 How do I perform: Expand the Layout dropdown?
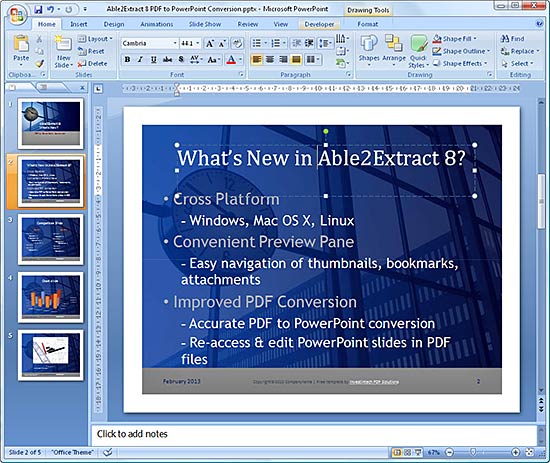click(x=95, y=39)
